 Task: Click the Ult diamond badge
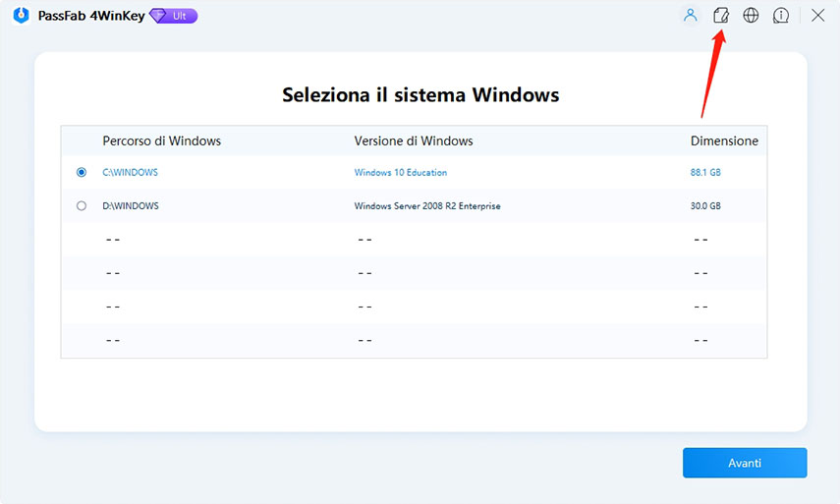[x=173, y=16]
